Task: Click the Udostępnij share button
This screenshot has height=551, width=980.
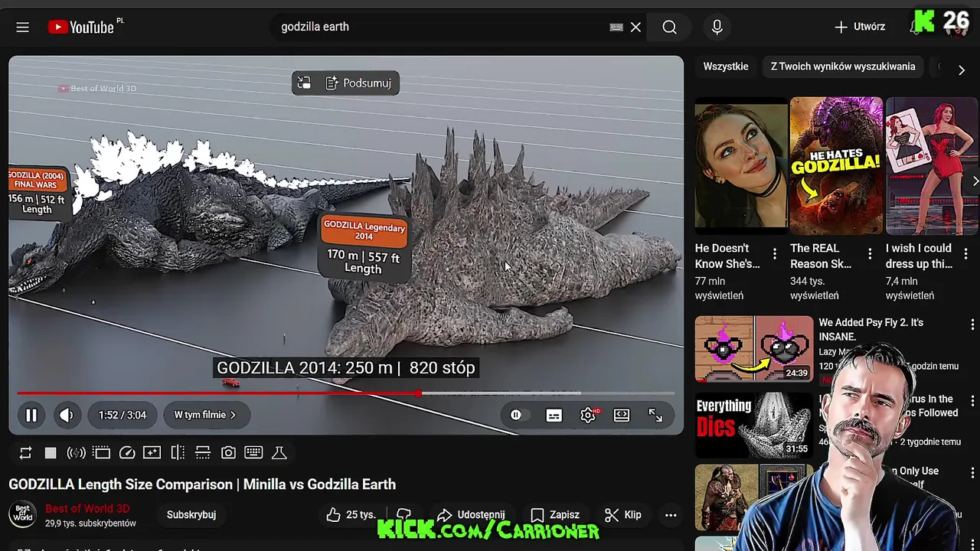Action: tap(471, 515)
